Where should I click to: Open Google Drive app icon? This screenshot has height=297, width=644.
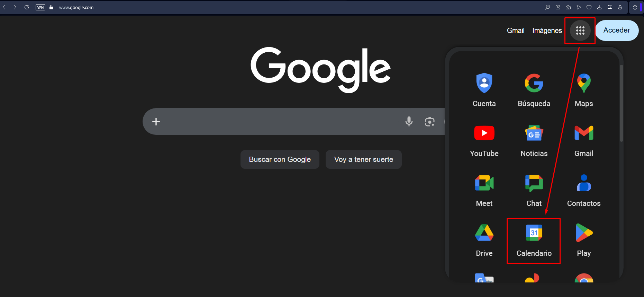pos(484,240)
